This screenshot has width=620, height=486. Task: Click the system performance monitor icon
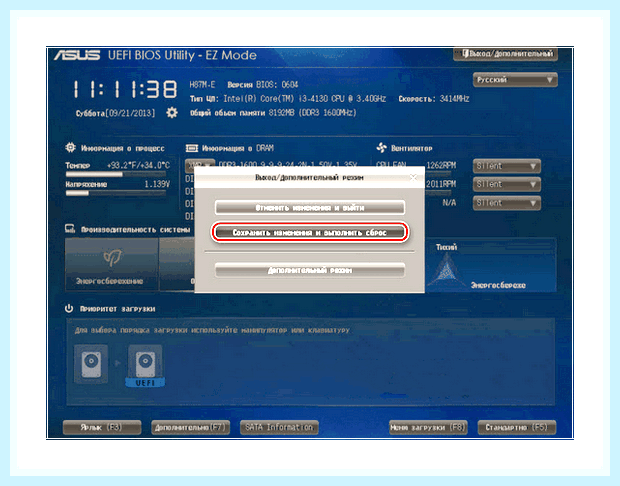pyautogui.click(x=70, y=229)
